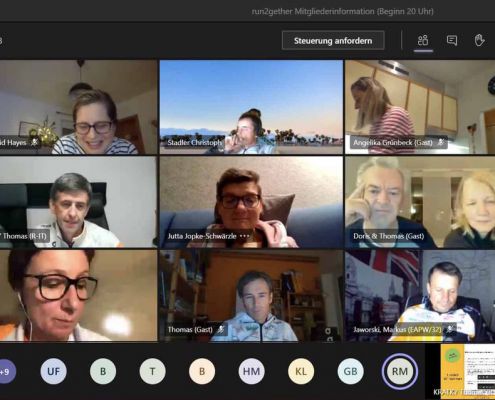Click the Doris & Thomas (Gast) video
This screenshot has height=400, width=495.
(x=420, y=202)
